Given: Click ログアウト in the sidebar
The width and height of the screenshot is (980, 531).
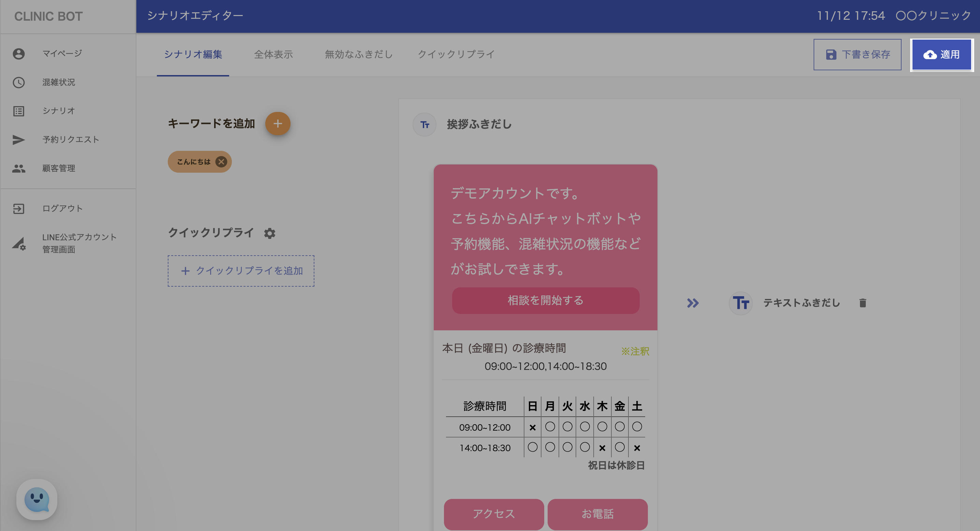Looking at the screenshot, I should click(x=62, y=209).
